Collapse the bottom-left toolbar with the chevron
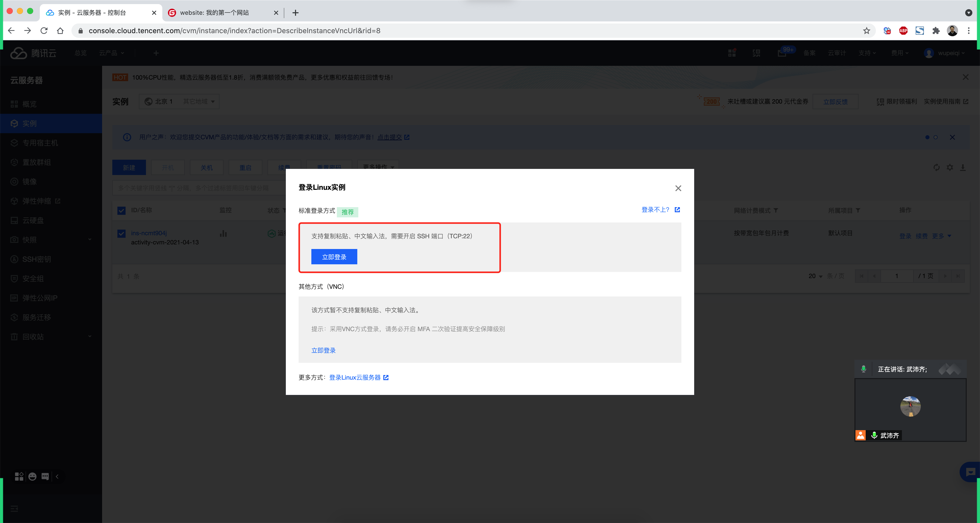 57,476
